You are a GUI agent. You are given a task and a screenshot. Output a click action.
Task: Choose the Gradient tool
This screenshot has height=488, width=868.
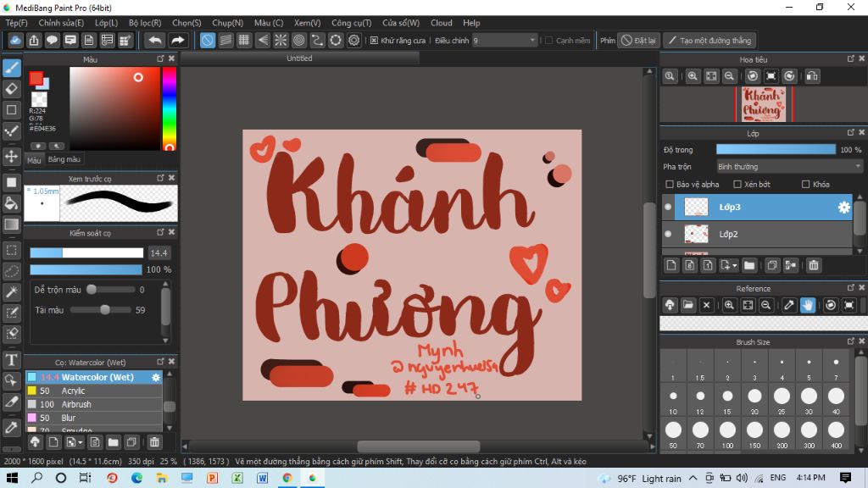coord(12,224)
